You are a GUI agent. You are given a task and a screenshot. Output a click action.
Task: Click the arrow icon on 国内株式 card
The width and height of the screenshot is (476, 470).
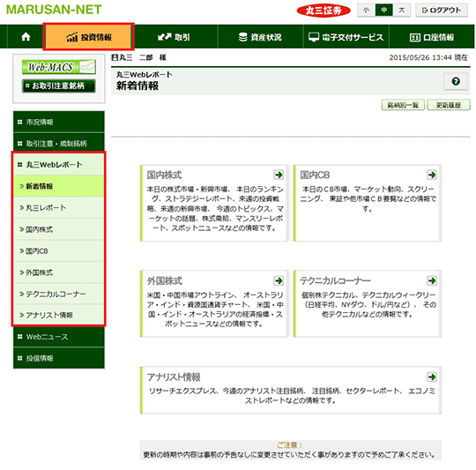[x=279, y=175]
